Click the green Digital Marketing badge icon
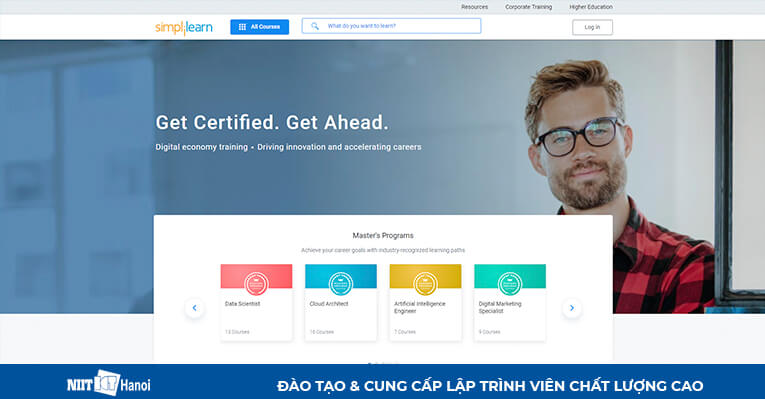The width and height of the screenshot is (765, 399). (x=510, y=284)
